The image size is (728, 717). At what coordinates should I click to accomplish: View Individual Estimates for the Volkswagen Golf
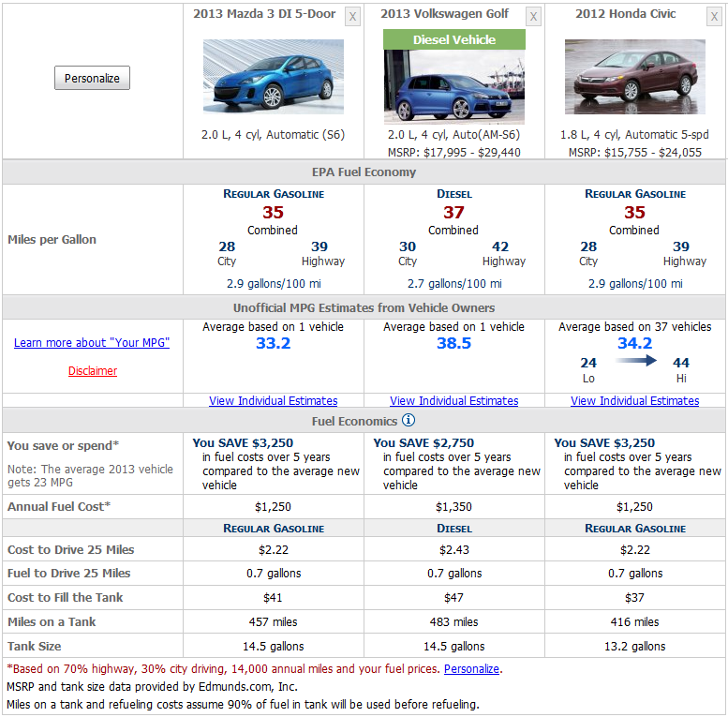[454, 400]
